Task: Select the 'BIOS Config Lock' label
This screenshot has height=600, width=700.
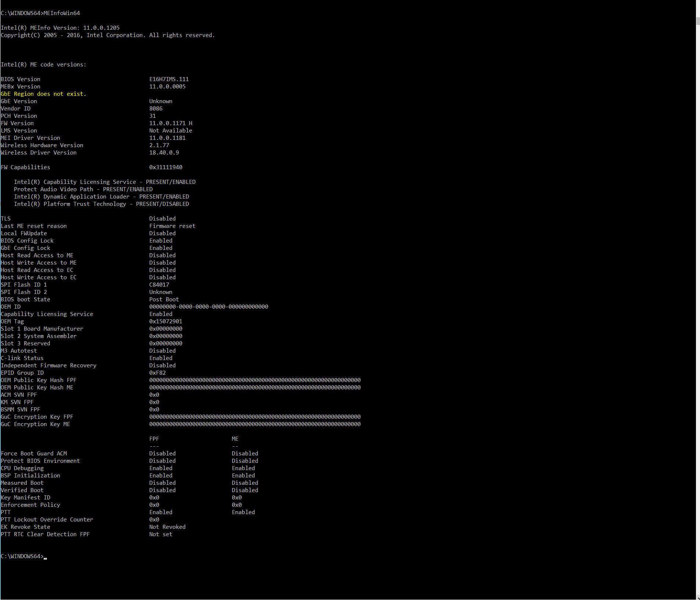Action: 27,241
